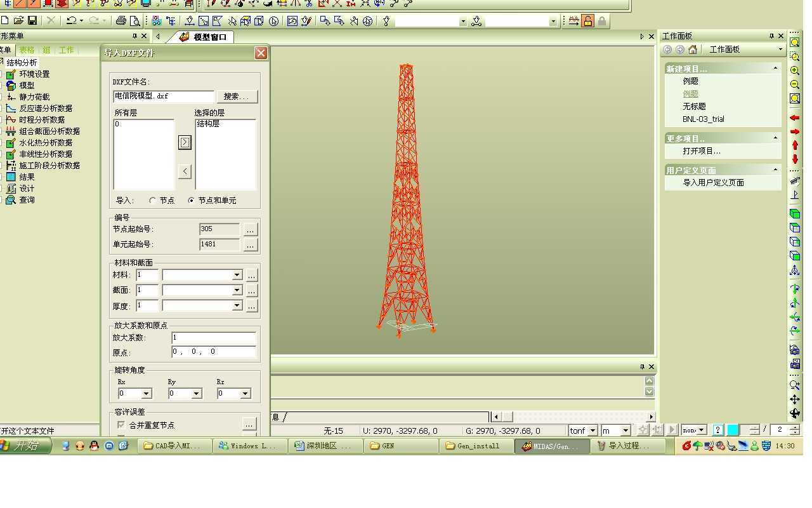Click the 搜索... button
This screenshot has height=508, width=812.
click(x=237, y=97)
